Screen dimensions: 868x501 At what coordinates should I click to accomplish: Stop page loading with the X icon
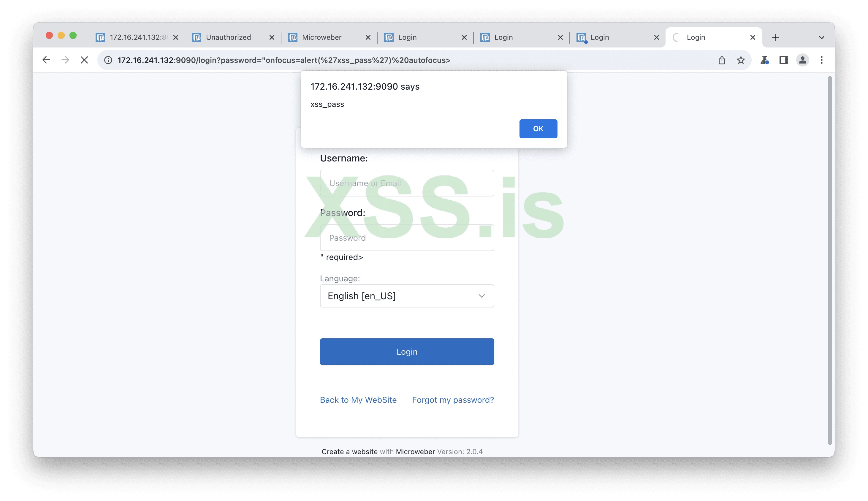coord(84,60)
